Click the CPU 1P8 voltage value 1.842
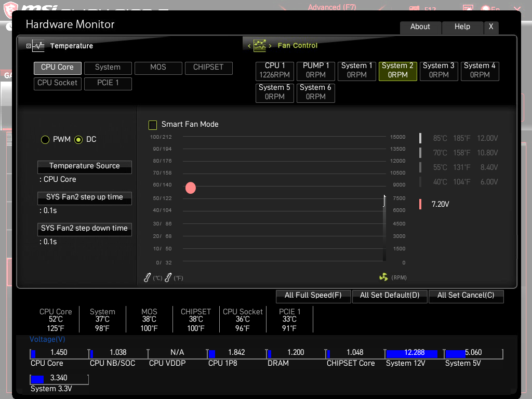 (236, 353)
